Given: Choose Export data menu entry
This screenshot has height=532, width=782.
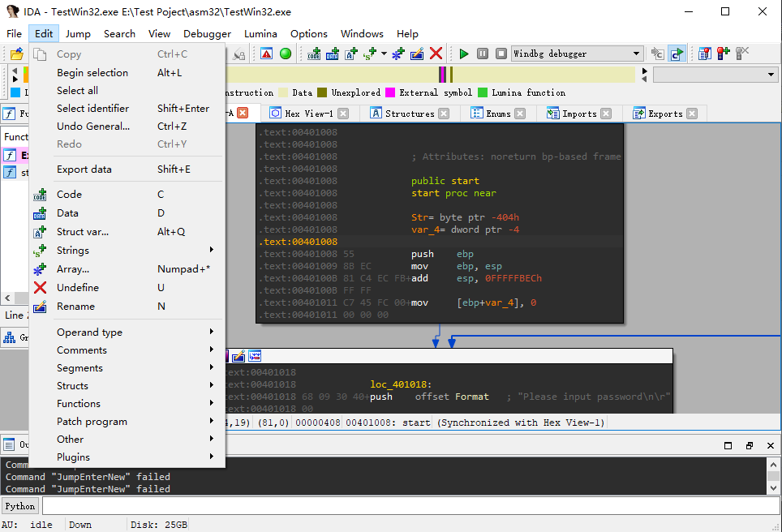Looking at the screenshot, I should coord(84,169).
